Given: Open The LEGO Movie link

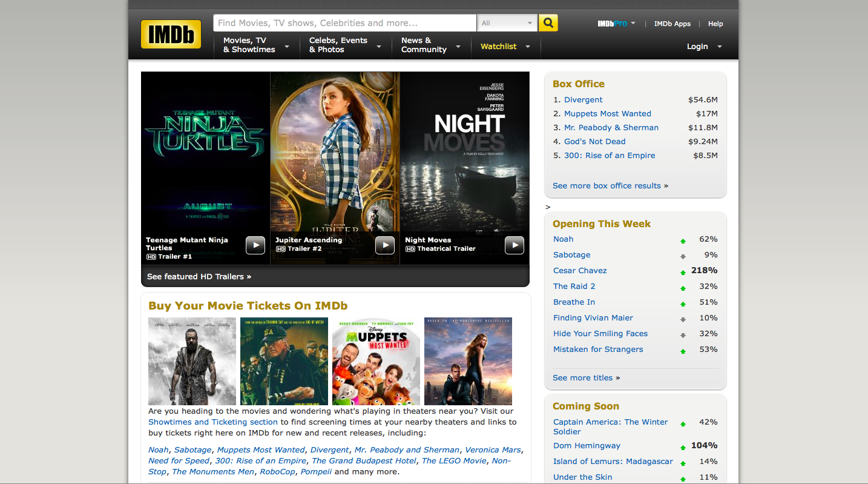Looking at the screenshot, I should (454, 460).
